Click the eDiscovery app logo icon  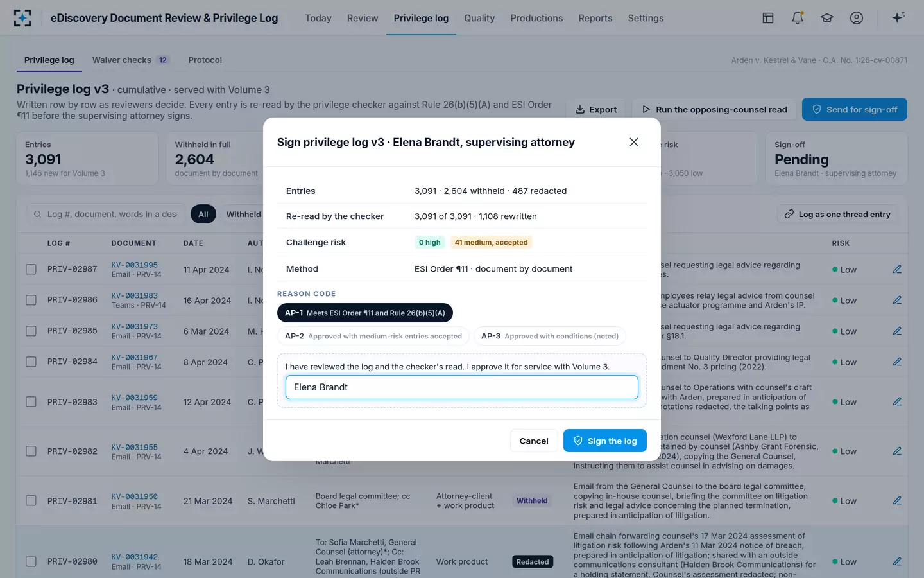tap(22, 18)
